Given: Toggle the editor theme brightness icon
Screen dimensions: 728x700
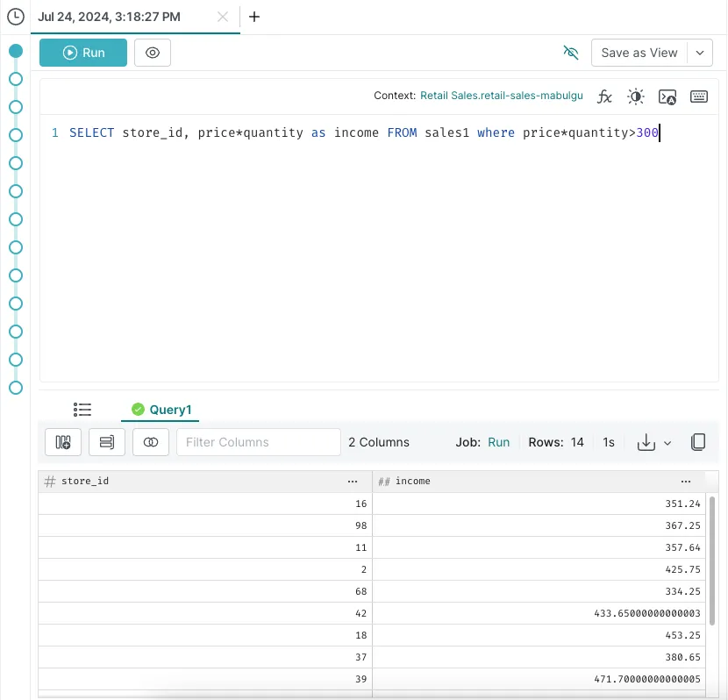Looking at the screenshot, I should 636,96.
